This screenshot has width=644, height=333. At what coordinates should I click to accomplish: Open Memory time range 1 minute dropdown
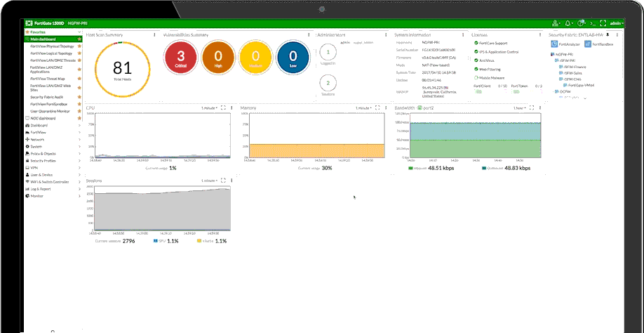pyautogui.click(x=364, y=107)
